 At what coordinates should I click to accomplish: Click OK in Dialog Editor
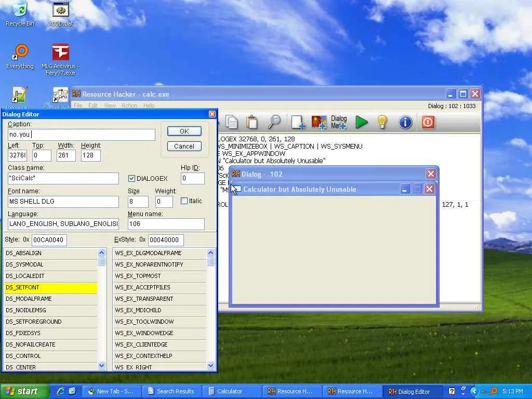(x=184, y=131)
